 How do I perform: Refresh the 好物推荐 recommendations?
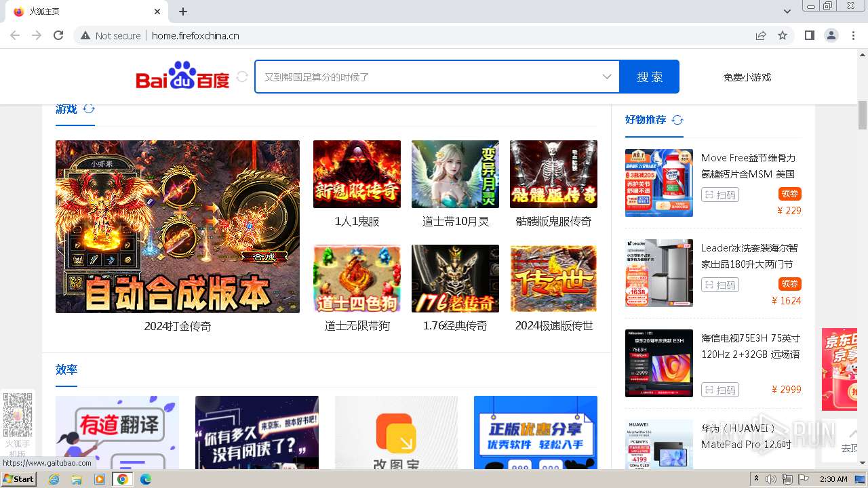coord(677,120)
